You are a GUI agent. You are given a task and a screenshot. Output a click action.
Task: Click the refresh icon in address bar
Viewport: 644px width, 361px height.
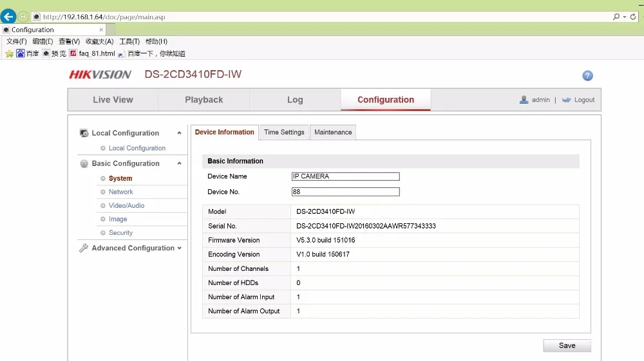click(x=633, y=17)
